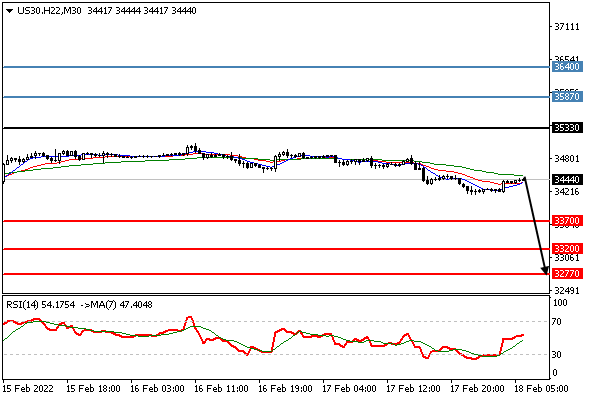The image size is (590, 400).
Task: Select the red 33700 level label
Action: point(567,221)
